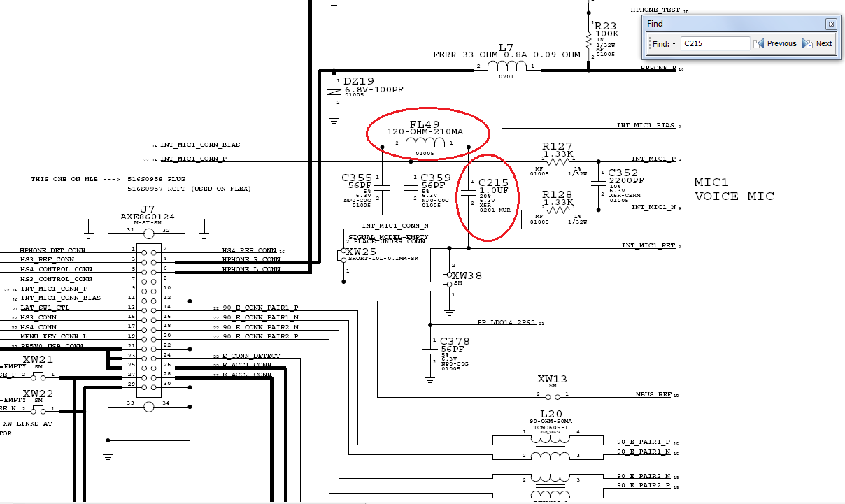This screenshot has width=845, height=504.
Task: Select the XW38 designator
Action: pos(467,275)
